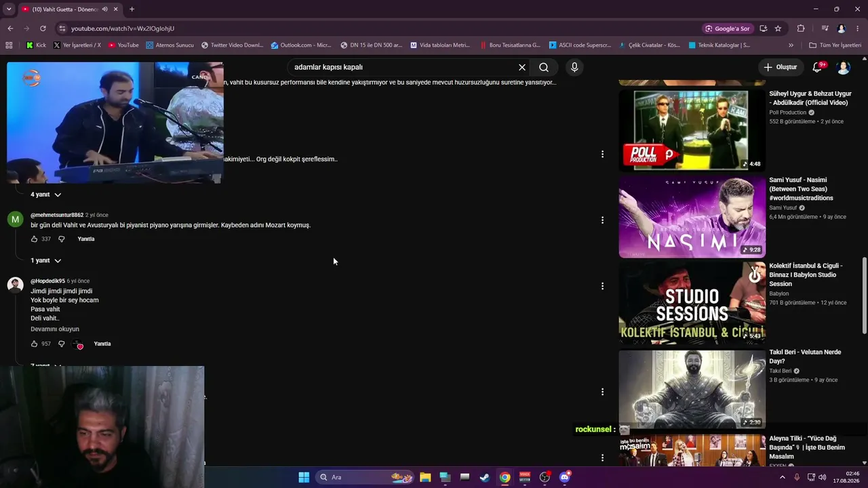Open Chrome's three-dot menu

[x=858, y=28]
